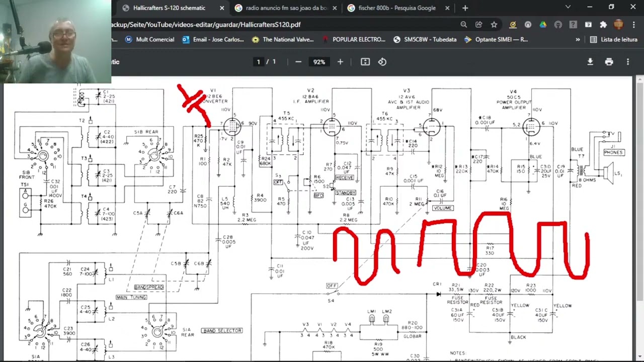Open the gray circular extension beside the checkmark

click(x=528, y=25)
